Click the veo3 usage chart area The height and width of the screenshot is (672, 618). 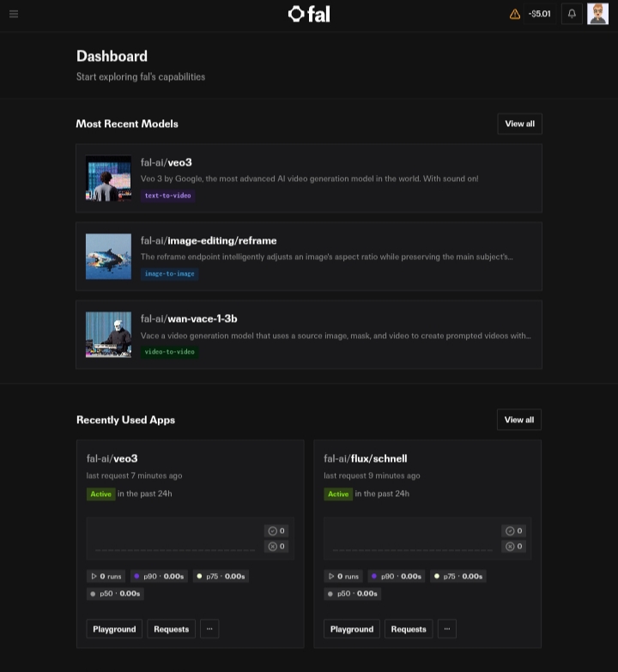[x=191, y=538]
